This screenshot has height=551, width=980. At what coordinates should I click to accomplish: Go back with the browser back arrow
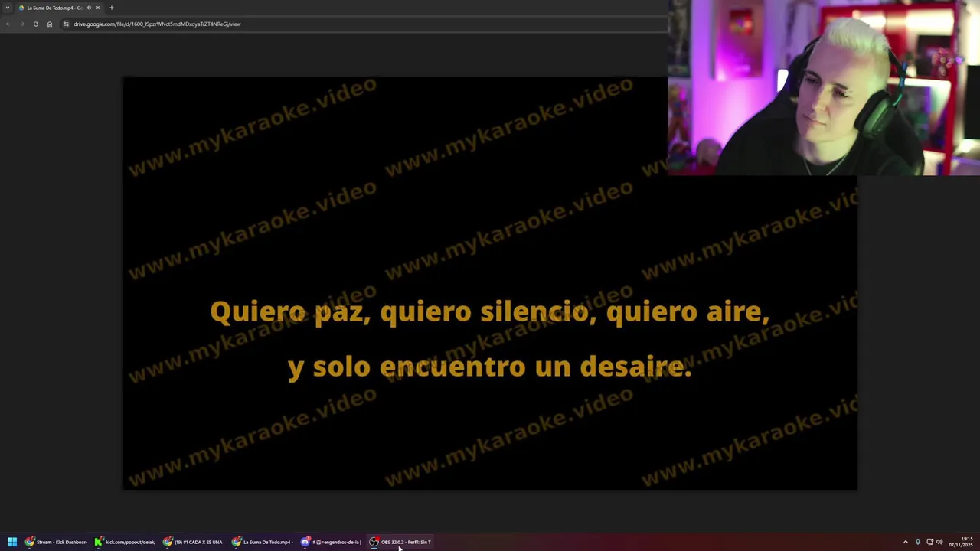point(8,24)
